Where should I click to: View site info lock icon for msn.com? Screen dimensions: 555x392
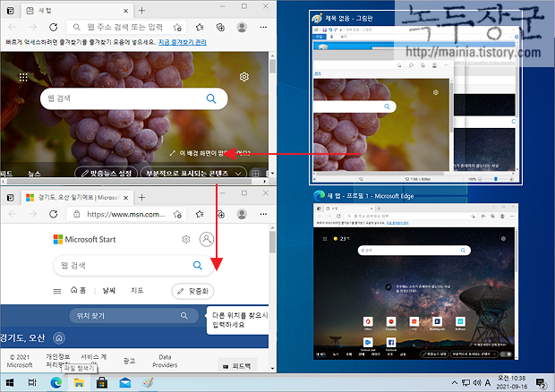76,214
